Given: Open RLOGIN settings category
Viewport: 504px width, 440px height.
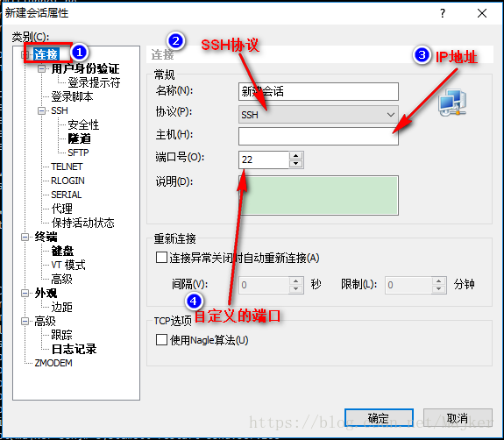Looking at the screenshot, I should 67,181.
